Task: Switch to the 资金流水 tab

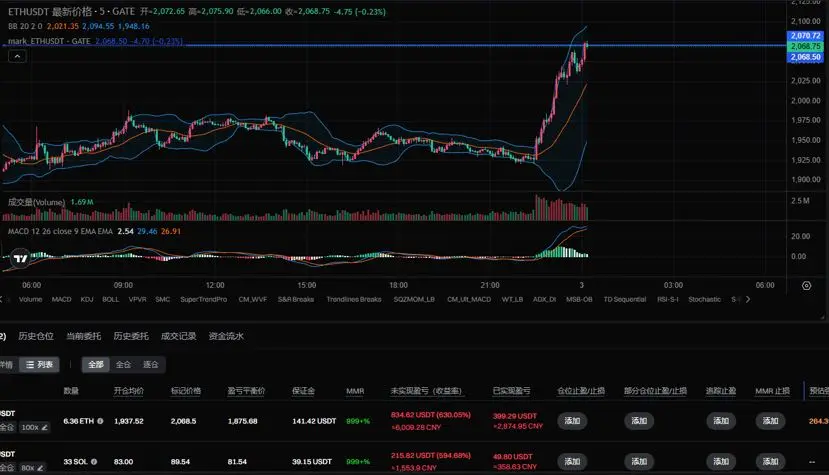Action: 226,336
